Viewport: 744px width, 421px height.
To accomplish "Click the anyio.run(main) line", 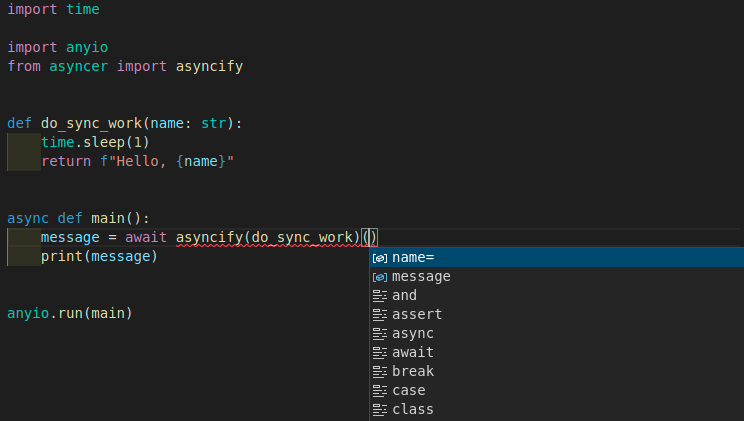I will click(x=69, y=313).
